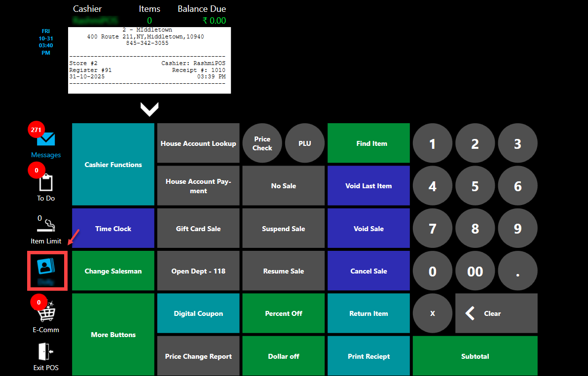Open the More Buttons panel

point(113,335)
